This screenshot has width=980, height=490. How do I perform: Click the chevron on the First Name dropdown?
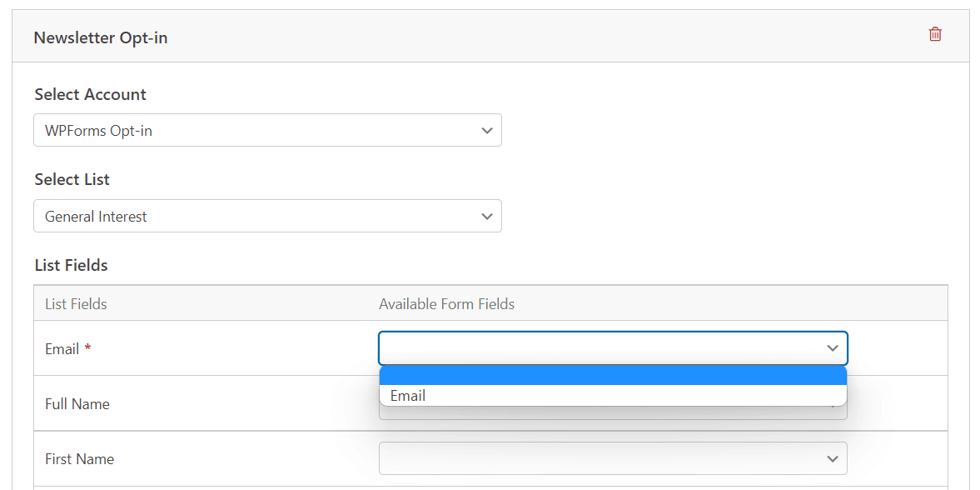[x=831, y=458]
